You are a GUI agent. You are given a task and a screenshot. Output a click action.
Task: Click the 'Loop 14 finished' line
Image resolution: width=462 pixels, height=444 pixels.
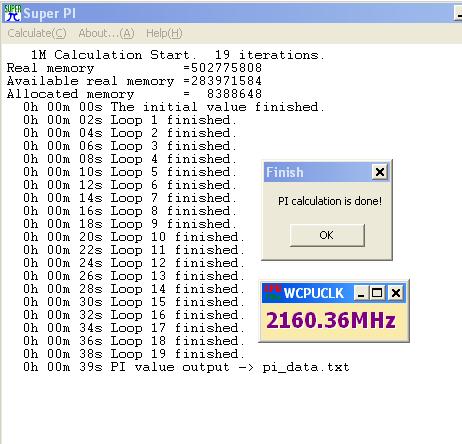click(134, 289)
